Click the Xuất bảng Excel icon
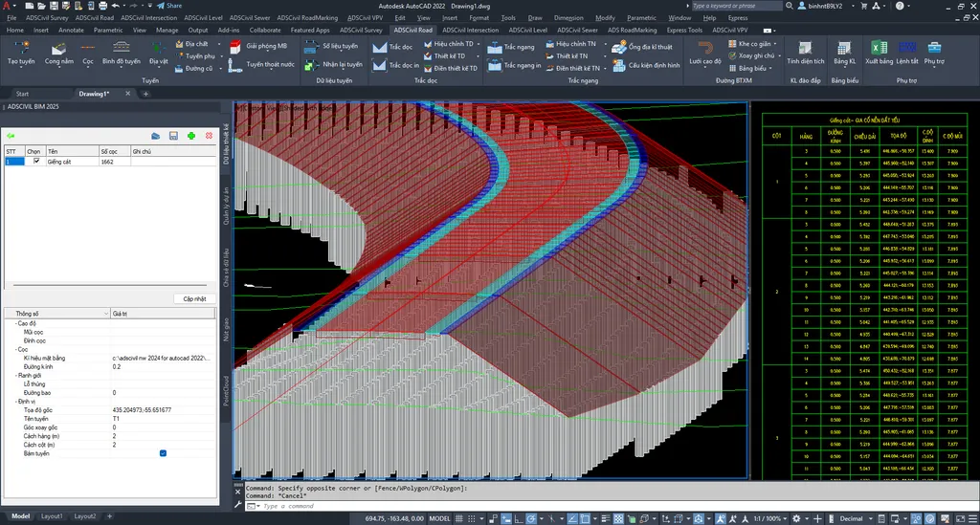This screenshot has height=525, width=980. click(879, 48)
